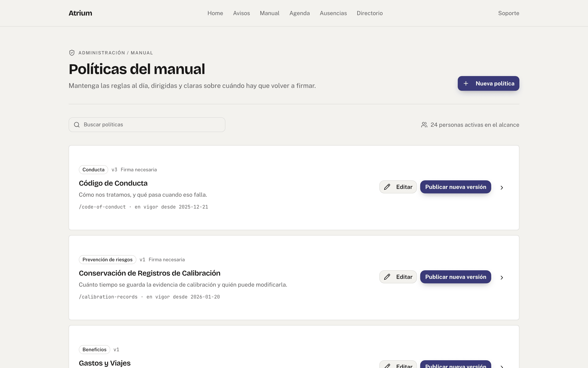Open the Código de Conducta title
Viewport: 588px width, 368px height.
[113, 183]
